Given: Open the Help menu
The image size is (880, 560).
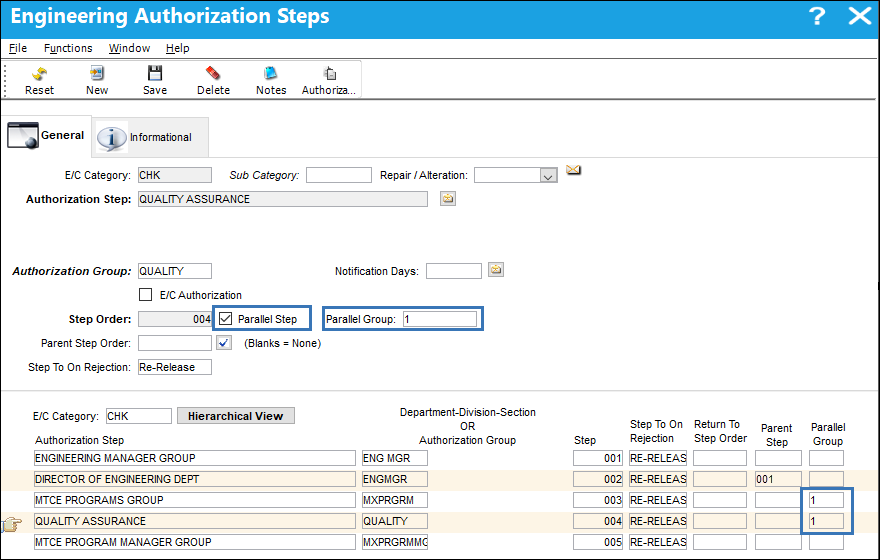Looking at the screenshot, I should 177,48.
